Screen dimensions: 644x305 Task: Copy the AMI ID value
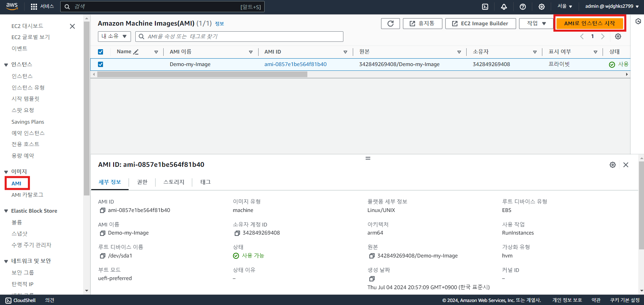point(103,210)
